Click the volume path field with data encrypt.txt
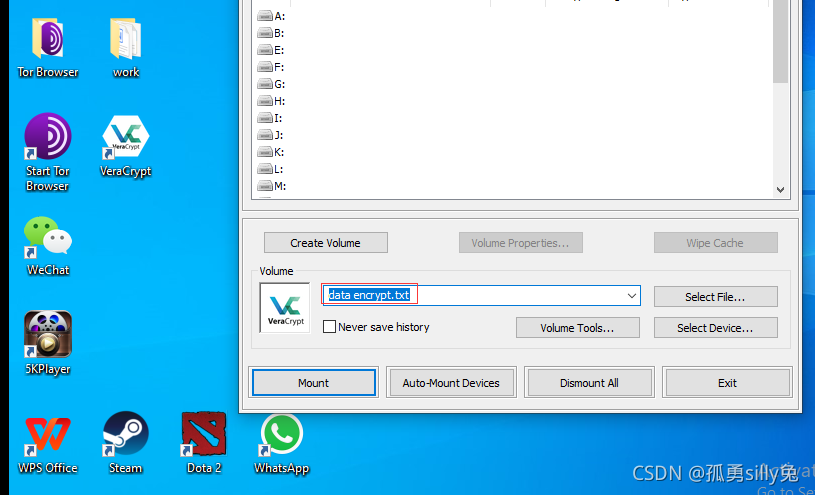Image resolution: width=815 pixels, height=495 pixels. point(481,296)
